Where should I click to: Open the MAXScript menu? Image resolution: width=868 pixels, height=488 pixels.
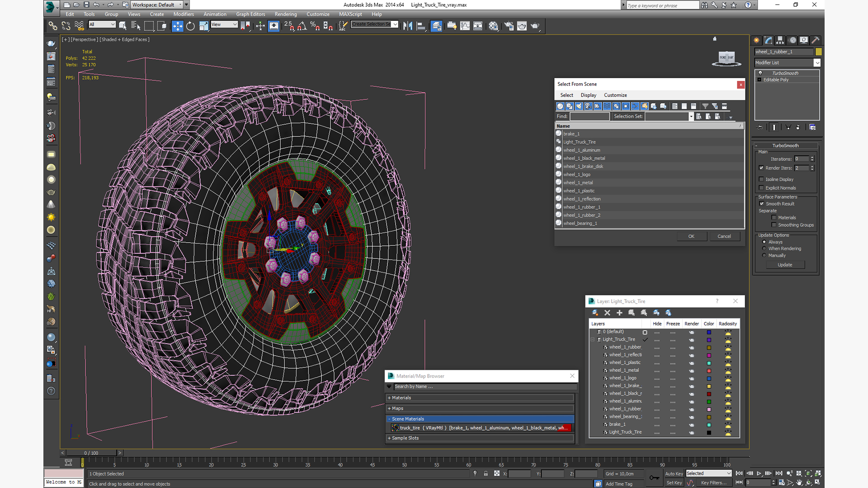[350, 14]
